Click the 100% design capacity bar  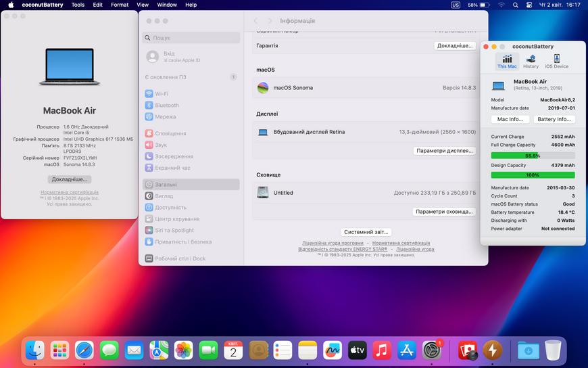(x=533, y=175)
